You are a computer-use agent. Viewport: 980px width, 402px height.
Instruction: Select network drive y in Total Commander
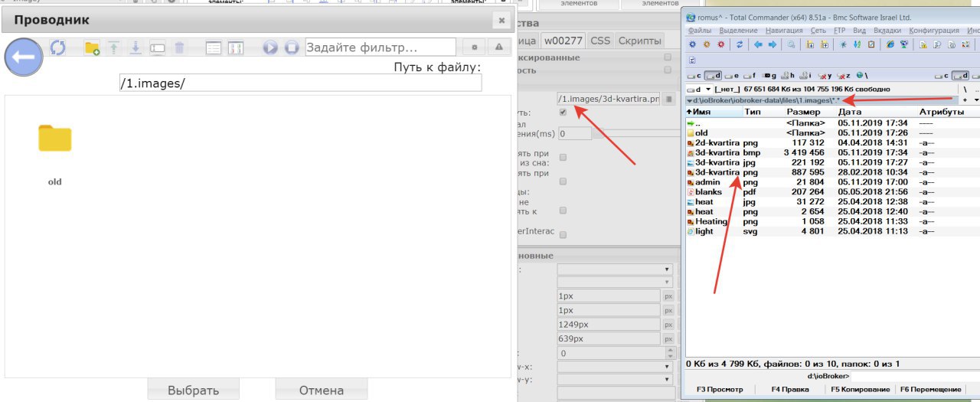tap(826, 76)
